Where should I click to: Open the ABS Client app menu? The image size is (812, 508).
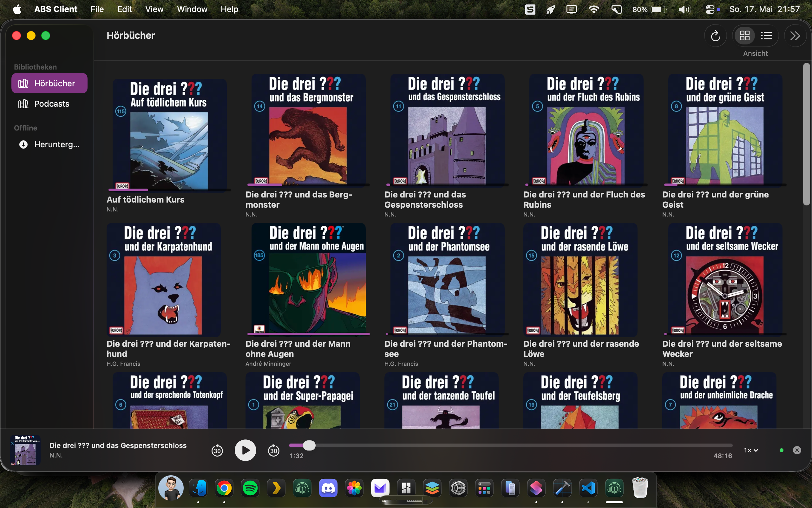(x=56, y=9)
